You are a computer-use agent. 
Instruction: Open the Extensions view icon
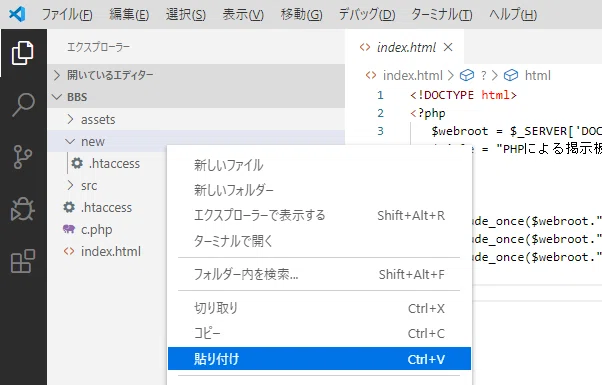pos(23,261)
